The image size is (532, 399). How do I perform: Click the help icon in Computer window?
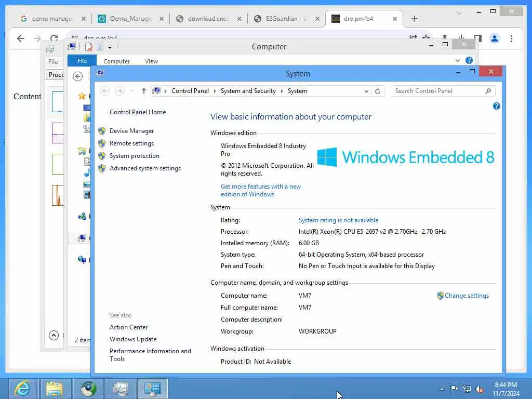coord(469,60)
